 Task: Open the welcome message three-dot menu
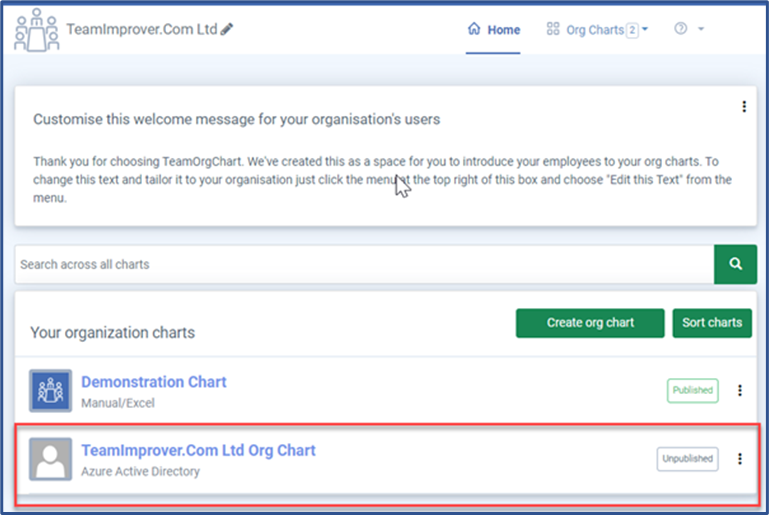pyautogui.click(x=742, y=107)
